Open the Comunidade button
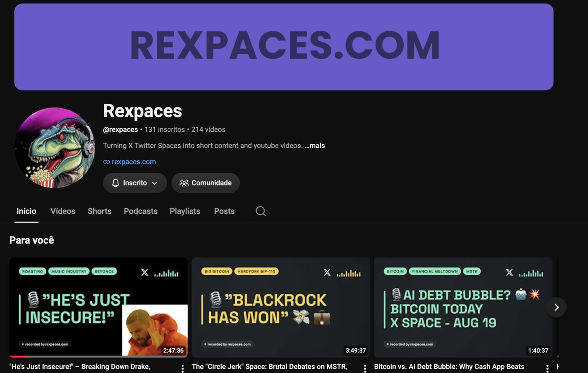Viewport: 588px width, 373px height. click(x=206, y=183)
